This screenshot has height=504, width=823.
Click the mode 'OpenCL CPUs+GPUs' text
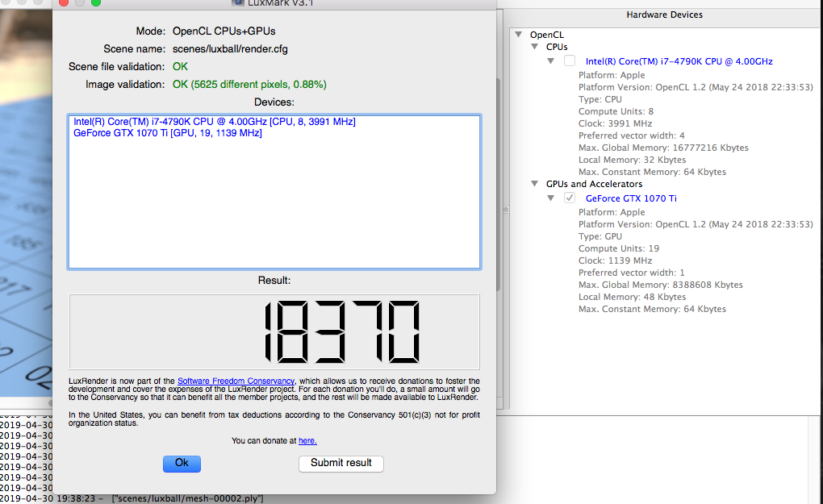[224, 31]
